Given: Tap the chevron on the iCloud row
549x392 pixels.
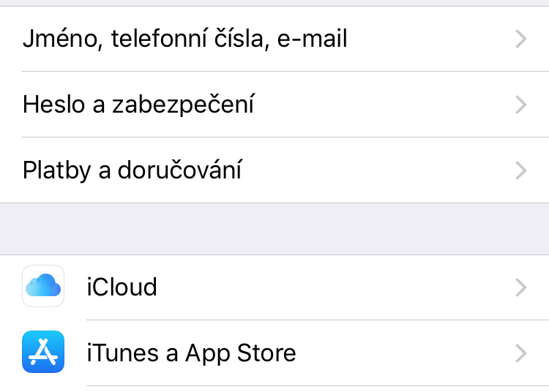Looking at the screenshot, I should [520, 287].
